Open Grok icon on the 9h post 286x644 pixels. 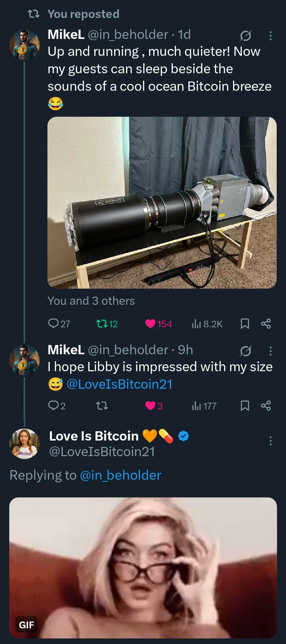coord(245,351)
